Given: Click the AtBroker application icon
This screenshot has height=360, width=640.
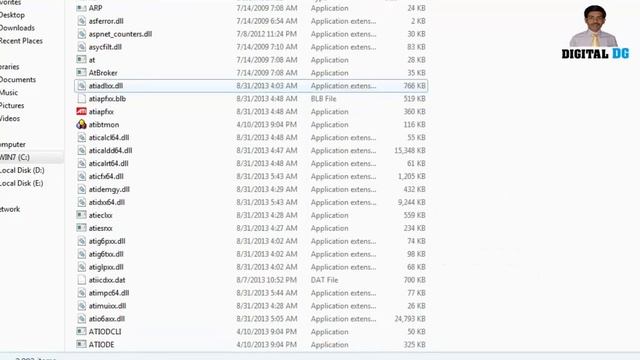Looking at the screenshot, I should point(81,73).
